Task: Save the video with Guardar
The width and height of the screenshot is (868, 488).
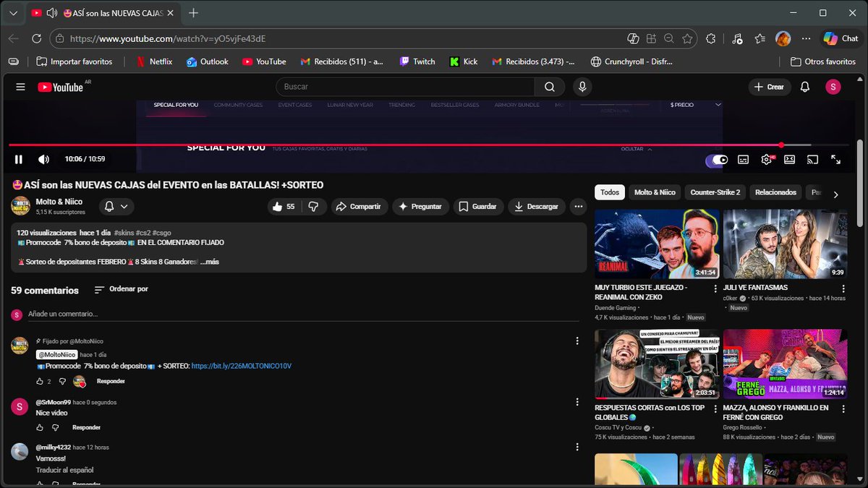Action: tap(478, 207)
